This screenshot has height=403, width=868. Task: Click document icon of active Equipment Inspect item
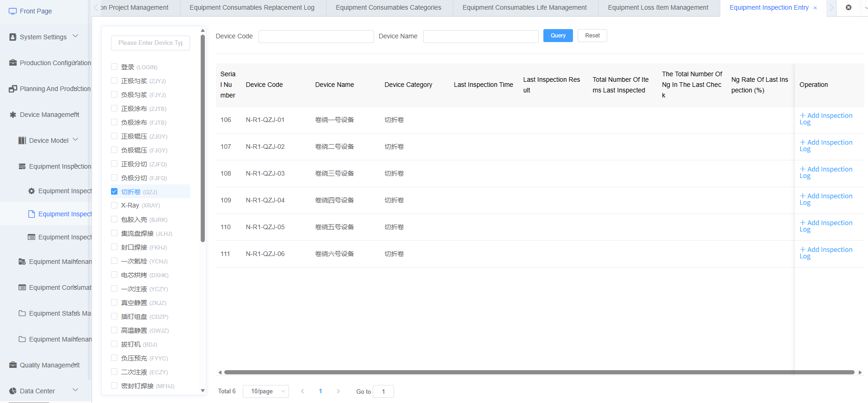click(x=31, y=214)
